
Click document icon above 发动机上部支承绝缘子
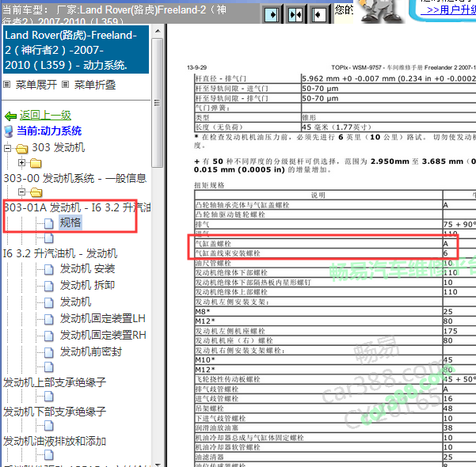coord(49,367)
